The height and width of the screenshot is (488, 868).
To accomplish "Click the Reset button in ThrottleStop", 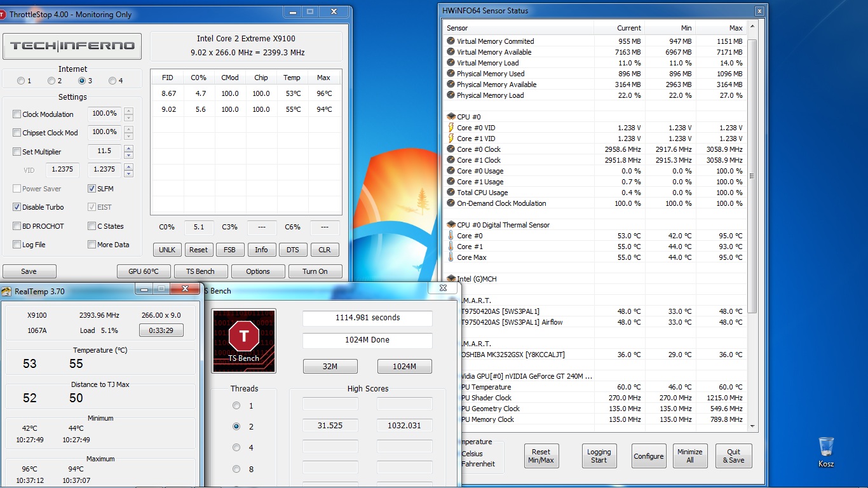I will pos(198,250).
